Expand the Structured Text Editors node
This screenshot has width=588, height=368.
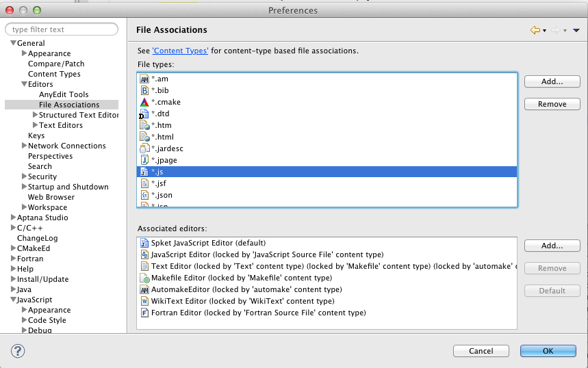pyautogui.click(x=35, y=115)
